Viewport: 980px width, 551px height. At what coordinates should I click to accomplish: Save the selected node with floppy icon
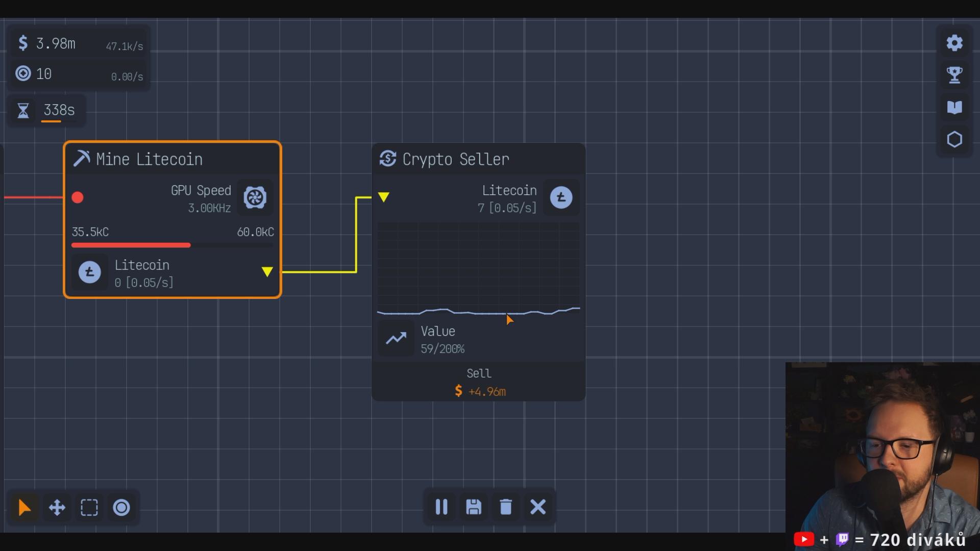point(474,507)
